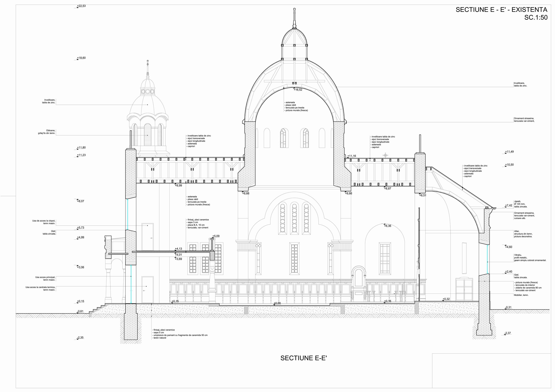Image resolution: width=555 pixels, height=392 pixels.
Task: Click the -2,35 foundation depth marker
Action: click(x=80, y=338)
